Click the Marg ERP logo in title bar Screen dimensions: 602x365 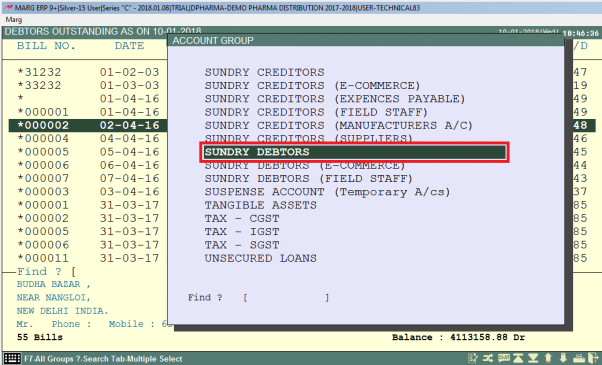point(8,7)
